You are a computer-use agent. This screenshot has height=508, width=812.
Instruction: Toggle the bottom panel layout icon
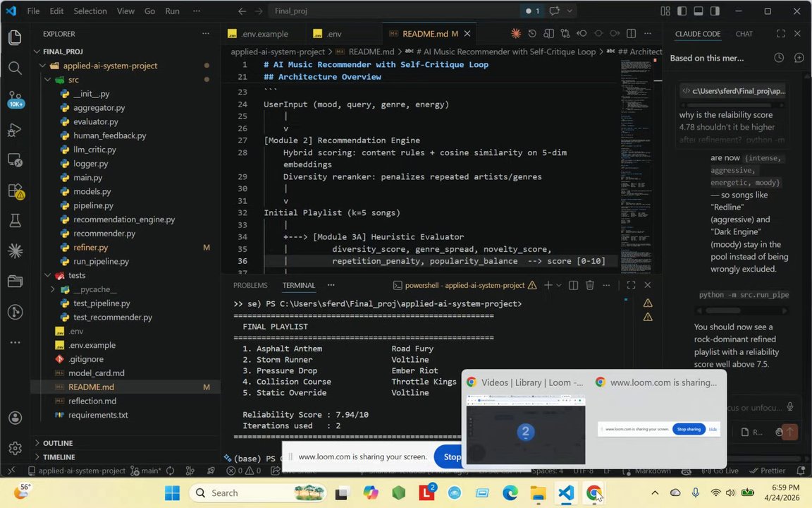[699, 11]
